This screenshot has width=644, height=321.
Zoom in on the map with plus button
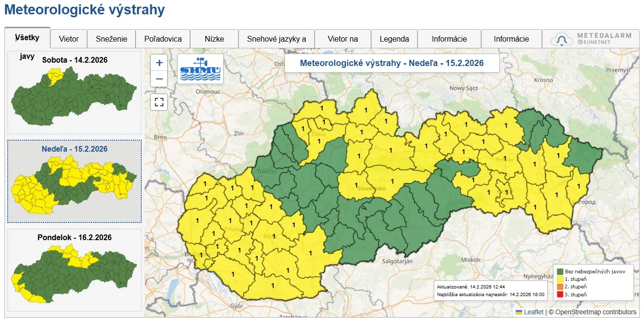coord(159,63)
